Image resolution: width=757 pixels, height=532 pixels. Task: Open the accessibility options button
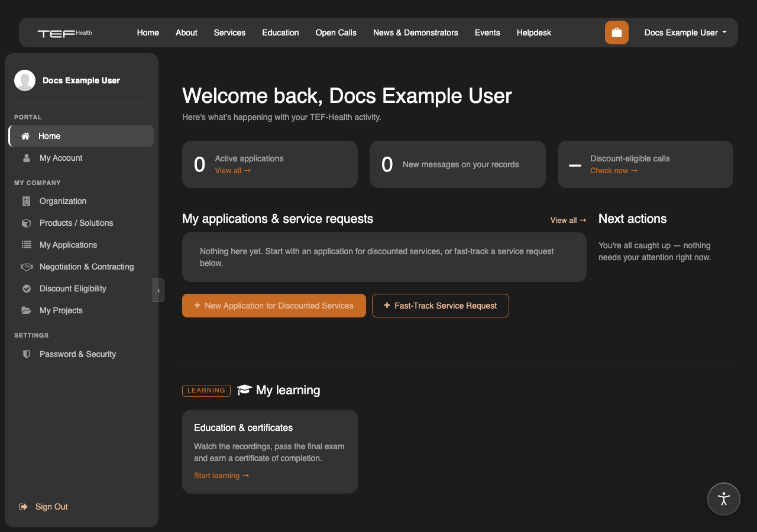coord(724,499)
